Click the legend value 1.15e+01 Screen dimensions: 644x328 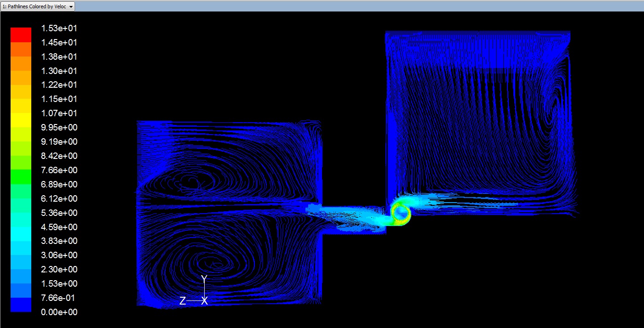pos(59,99)
